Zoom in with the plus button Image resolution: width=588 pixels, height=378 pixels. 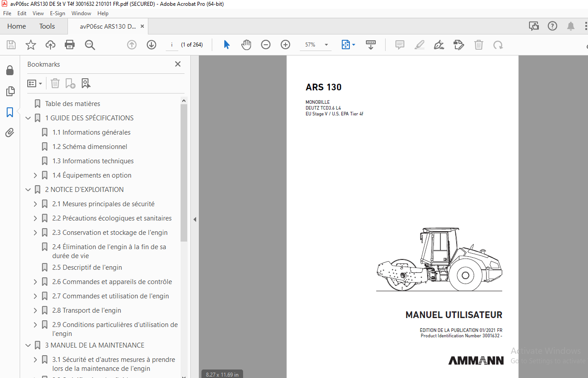coord(286,45)
